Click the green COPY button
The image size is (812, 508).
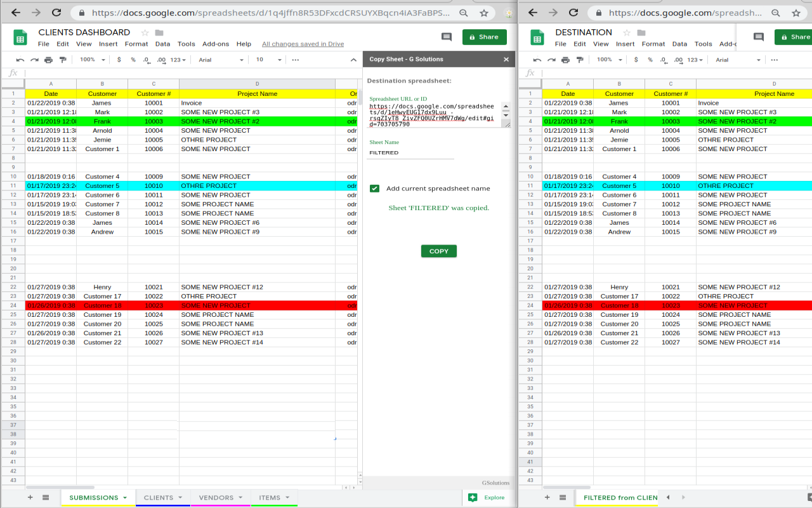click(x=439, y=251)
